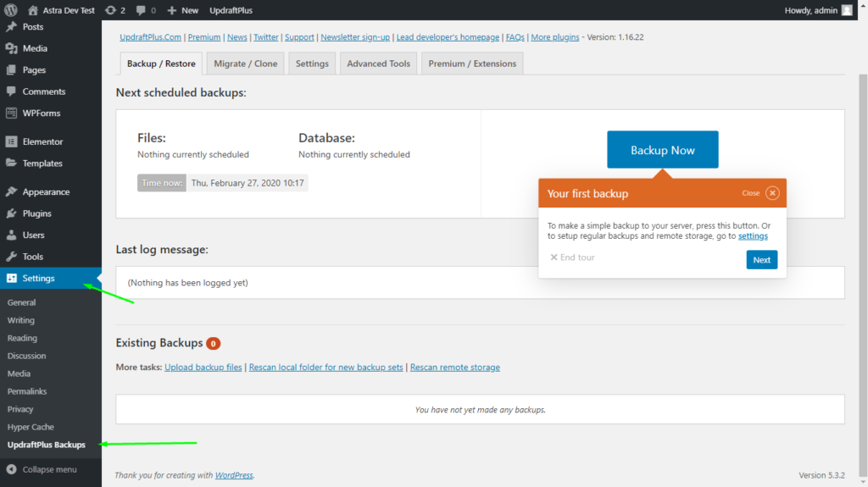Click the Existing Backups count badge
This screenshot has height=487, width=868.
pos(213,343)
